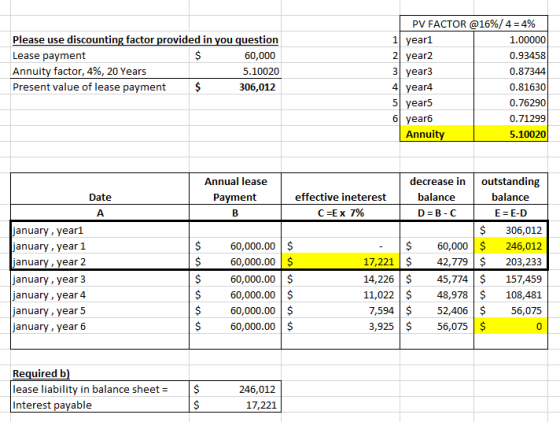Click the yellow Annuity label cell
The width and height of the screenshot is (560, 422).
click(x=437, y=134)
